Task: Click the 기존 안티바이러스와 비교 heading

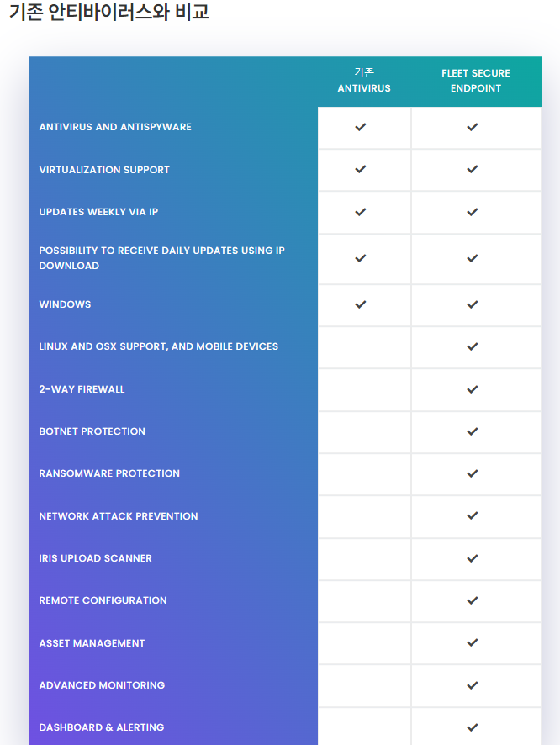Action: (109, 13)
